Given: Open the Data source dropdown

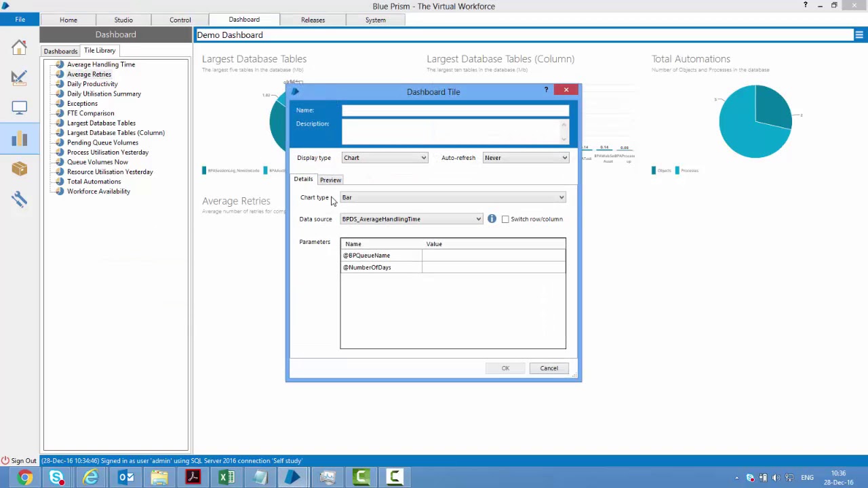Looking at the screenshot, I should pyautogui.click(x=411, y=219).
